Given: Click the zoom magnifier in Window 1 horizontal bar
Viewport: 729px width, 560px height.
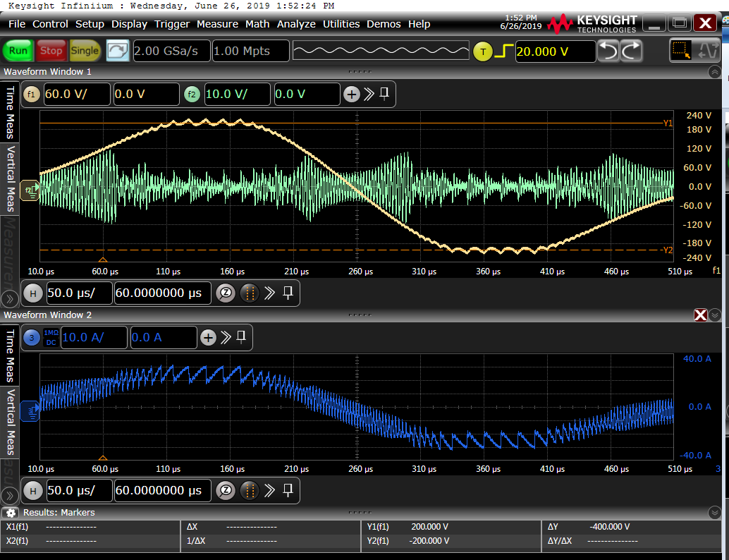Looking at the screenshot, I should (225, 293).
